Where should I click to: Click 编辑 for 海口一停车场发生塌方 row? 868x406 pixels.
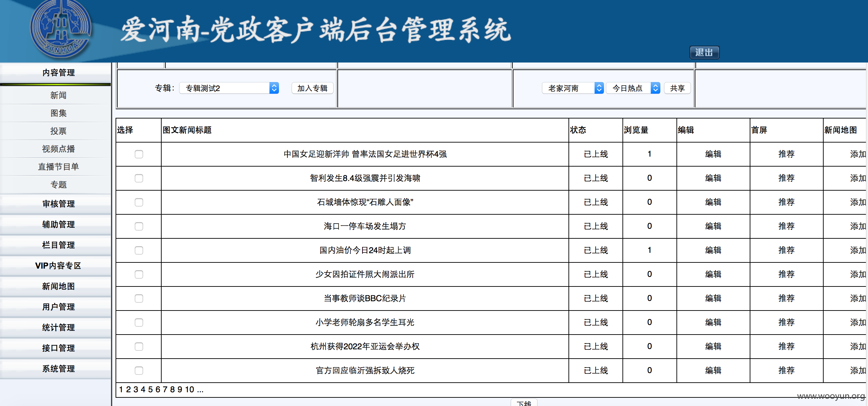tap(713, 226)
